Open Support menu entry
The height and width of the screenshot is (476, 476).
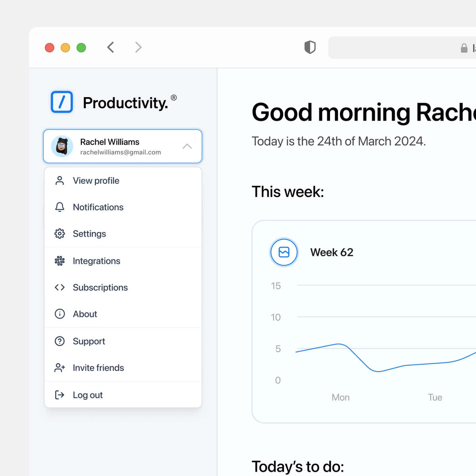click(123, 341)
